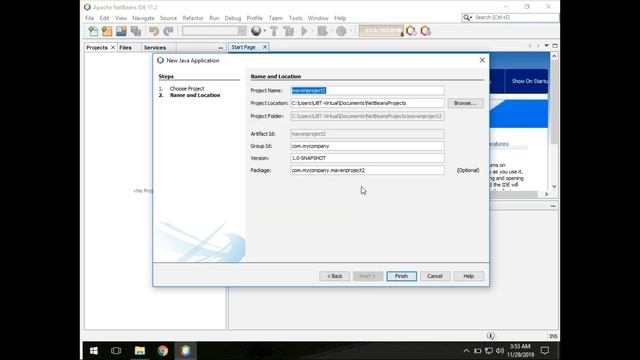Click the Profile Project toolbar icon

coord(341,31)
